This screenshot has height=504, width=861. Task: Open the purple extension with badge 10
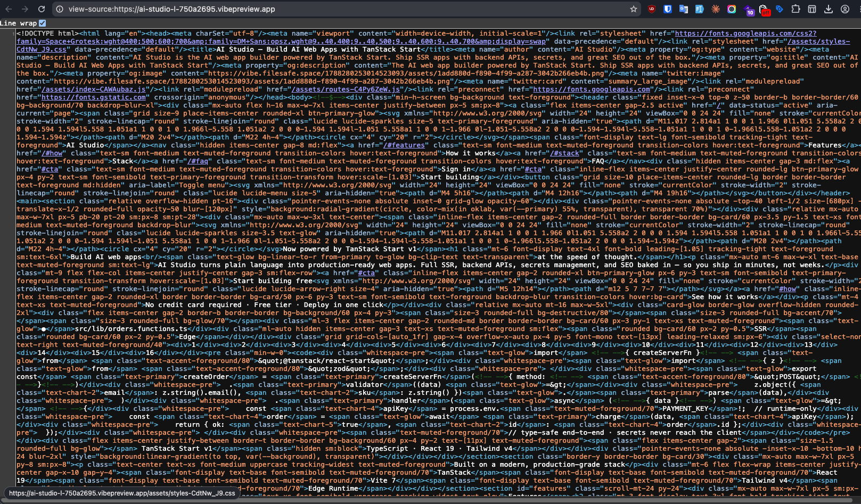tap(748, 10)
